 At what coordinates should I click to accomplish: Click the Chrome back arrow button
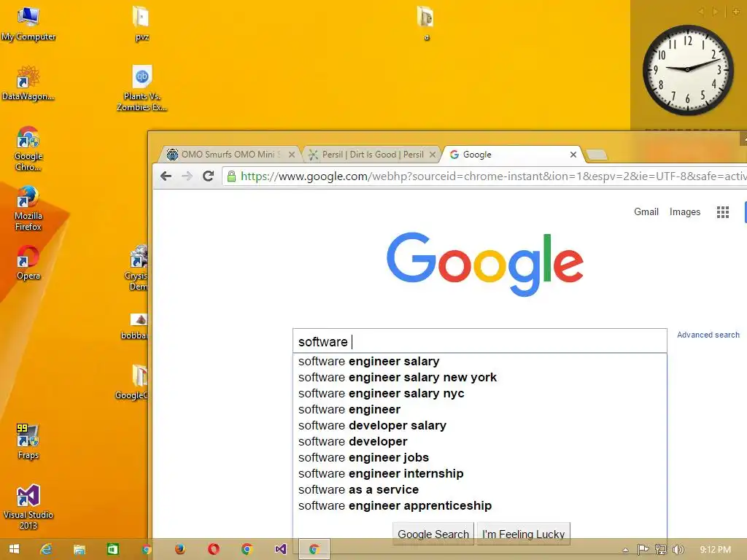[166, 176]
